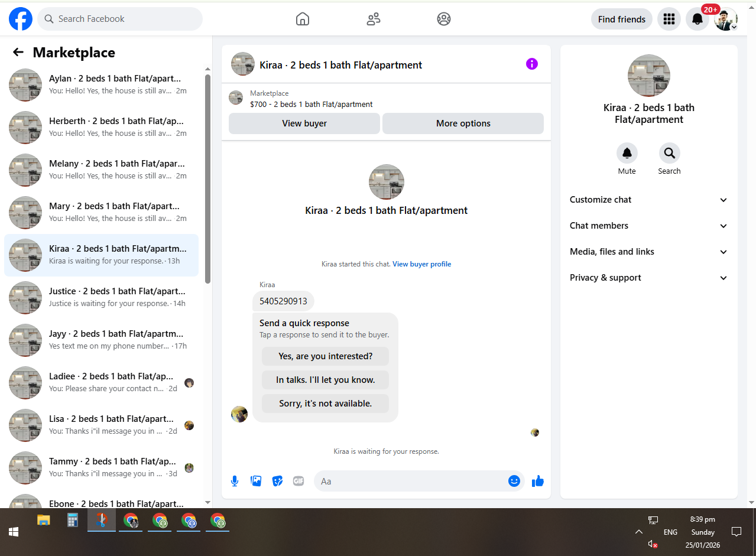Expand Privacy & support section
The height and width of the screenshot is (556, 756).
point(649,278)
